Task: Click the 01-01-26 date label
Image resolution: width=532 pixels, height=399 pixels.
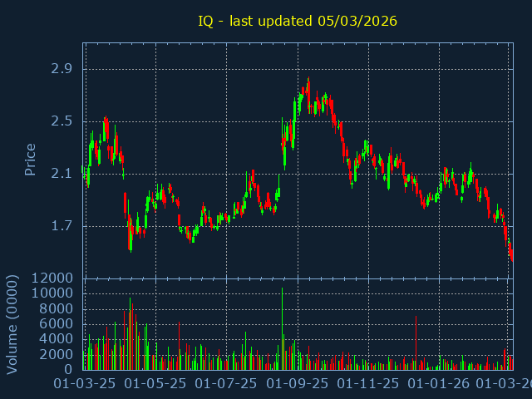Action: [x=439, y=384]
